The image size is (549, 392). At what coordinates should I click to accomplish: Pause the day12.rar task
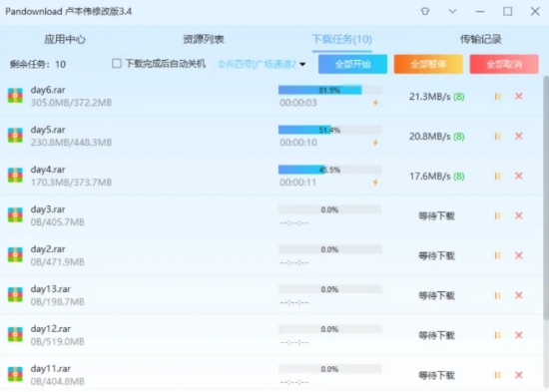pyautogui.click(x=497, y=336)
